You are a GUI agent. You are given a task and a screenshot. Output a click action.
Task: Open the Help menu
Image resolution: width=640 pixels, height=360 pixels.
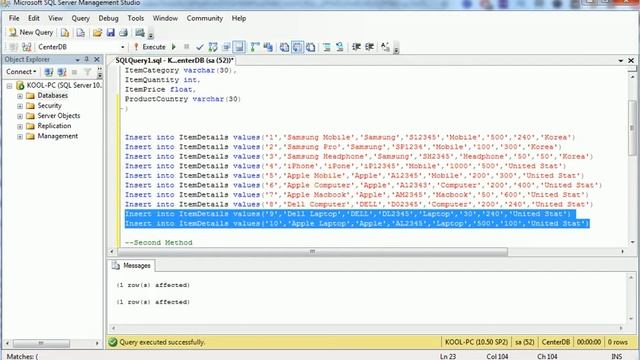(x=239, y=18)
